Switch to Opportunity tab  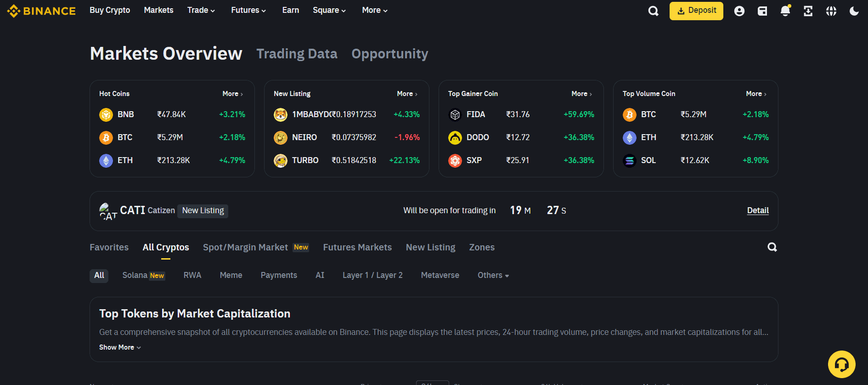click(390, 54)
